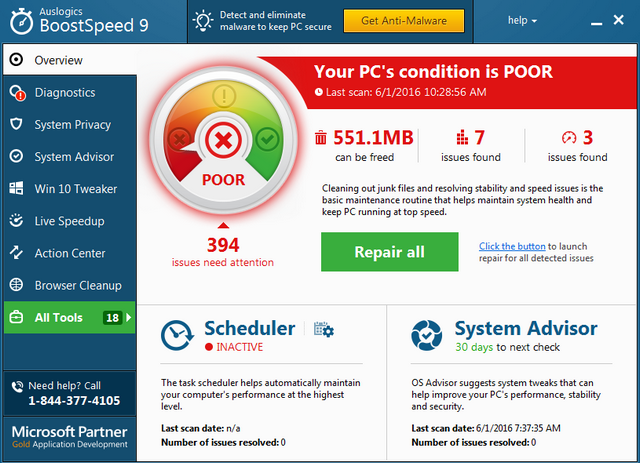Click the stability issues blocks icon
This screenshot has height=463, width=640.
coord(462,138)
